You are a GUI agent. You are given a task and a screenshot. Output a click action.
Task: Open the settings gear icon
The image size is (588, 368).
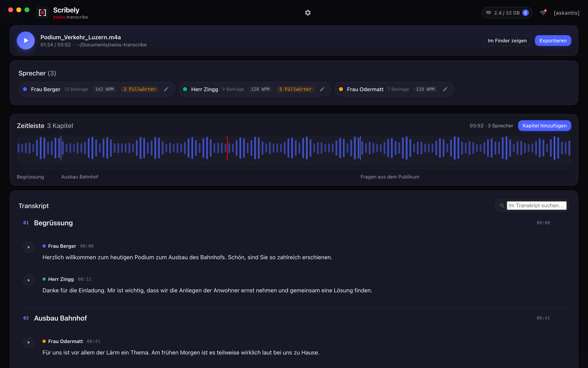(308, 13)
